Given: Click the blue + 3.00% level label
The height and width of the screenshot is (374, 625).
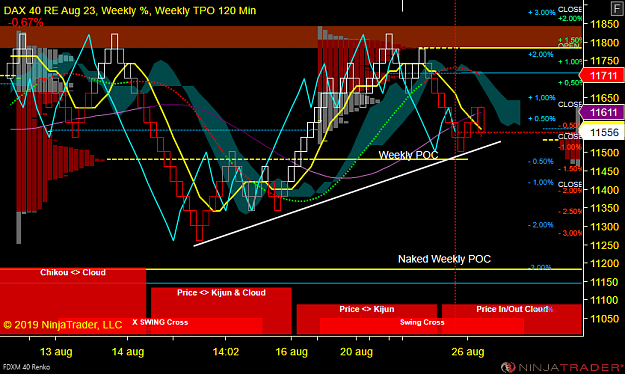Looking at the screenshot, I should (x=541, y=13).
